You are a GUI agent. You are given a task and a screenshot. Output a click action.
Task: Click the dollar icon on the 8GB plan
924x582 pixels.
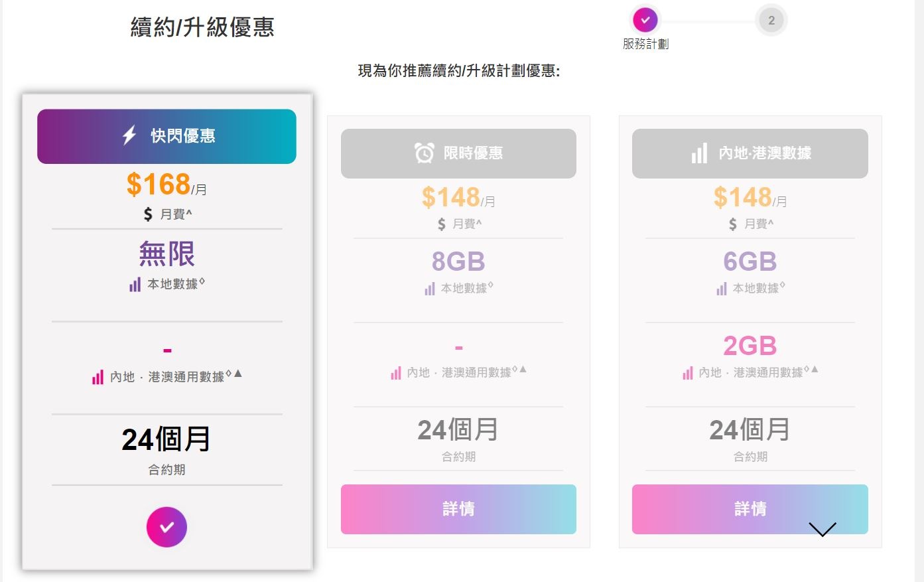[x=440, y=224]
